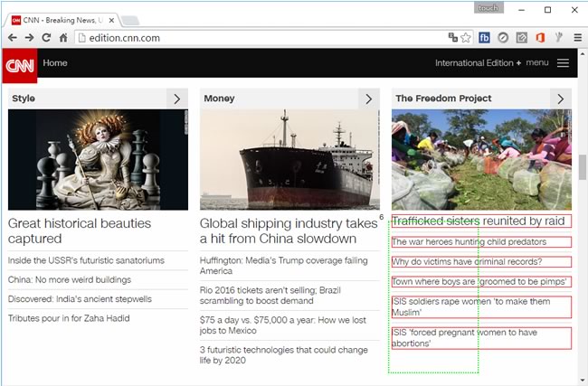Expand the Money section arrow
The image size is (588, 386).
coord(368,99)
